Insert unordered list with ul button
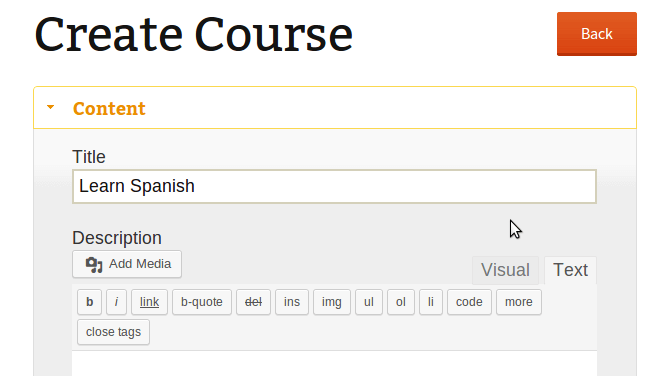Image resolution: width=670 pixels, height=376 pixels. 369,302
